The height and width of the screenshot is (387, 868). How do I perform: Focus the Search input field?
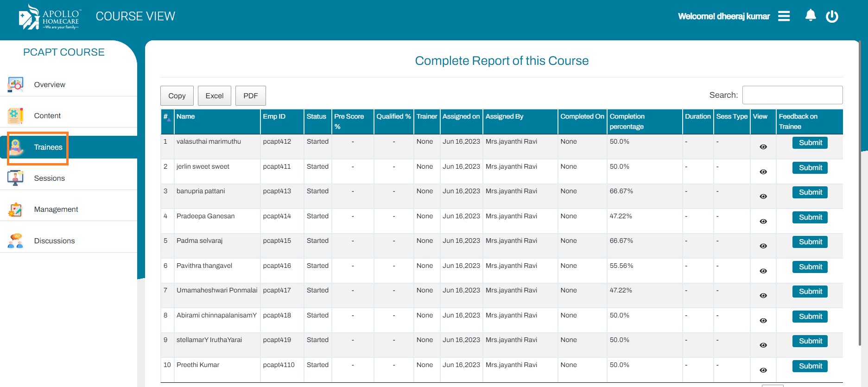(x=792, y=95)
